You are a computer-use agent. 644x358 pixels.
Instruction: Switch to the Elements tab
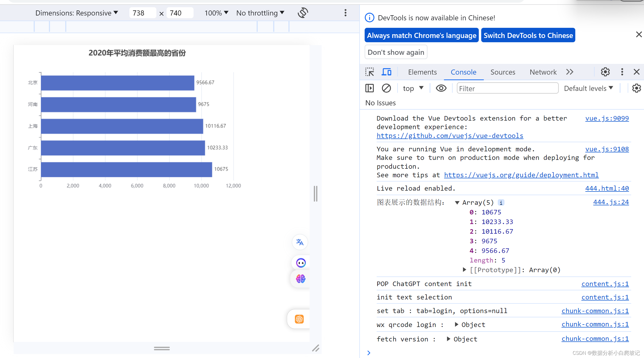tap(422, 72)
